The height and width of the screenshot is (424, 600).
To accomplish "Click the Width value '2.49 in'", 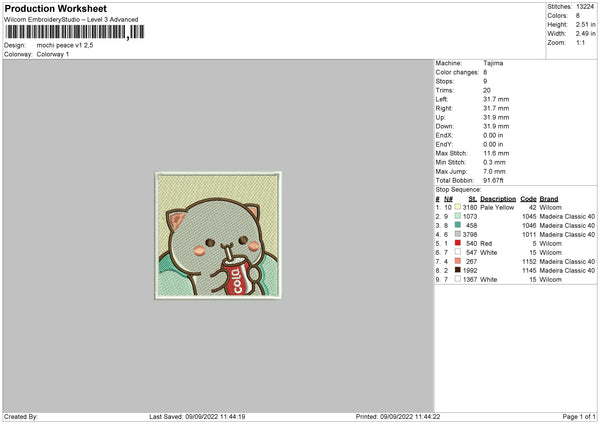I will click(x=586, y=34).
